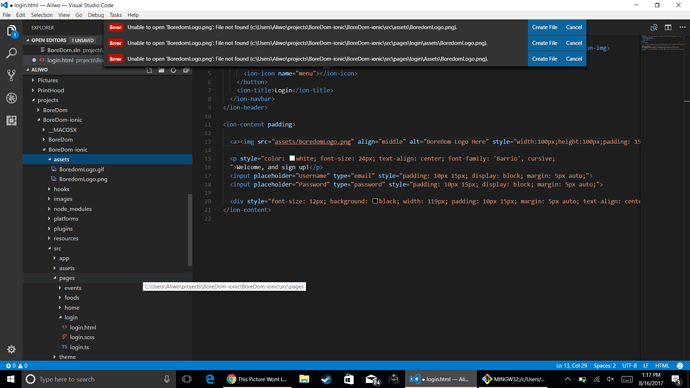This screenshot has width=690, height=388.
Task: Open the Extensions view
Action: click(11, 120)
